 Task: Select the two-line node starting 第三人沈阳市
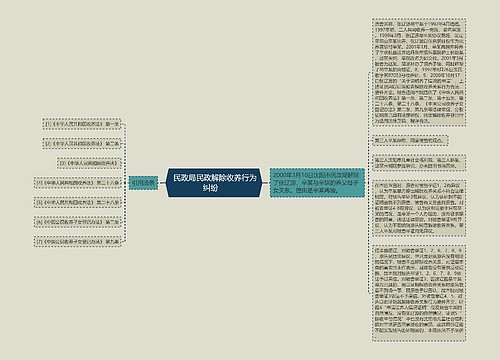pyautogui.click(x=419, y=162)
